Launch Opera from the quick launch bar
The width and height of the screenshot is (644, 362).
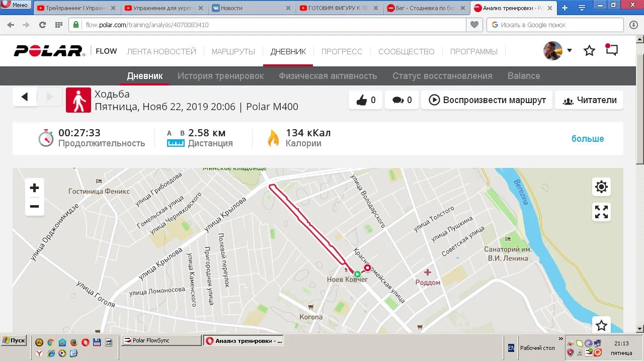tap(86, 342)
